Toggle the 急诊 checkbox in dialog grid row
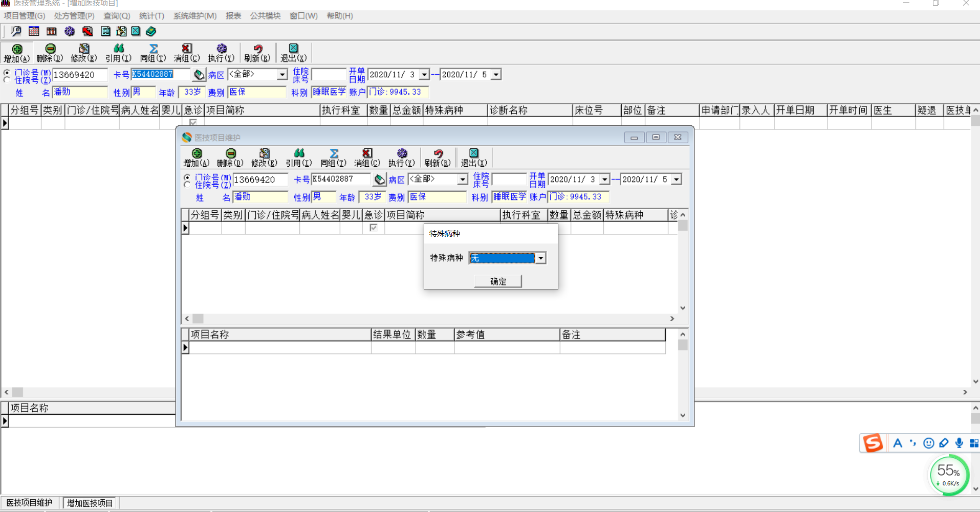 tap(374, 228)
